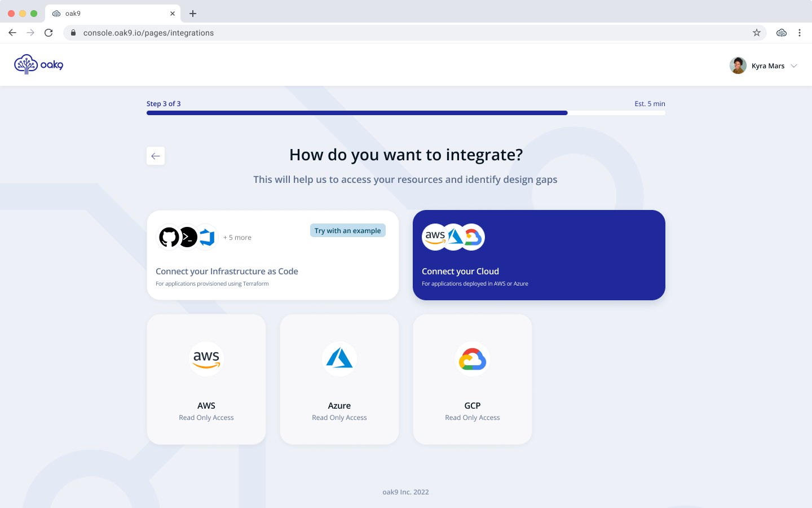The image size is (812, 508).
Task: Click the AWS logo in the AWS tile
Action: pyautogui.click(x=206, y=358)
